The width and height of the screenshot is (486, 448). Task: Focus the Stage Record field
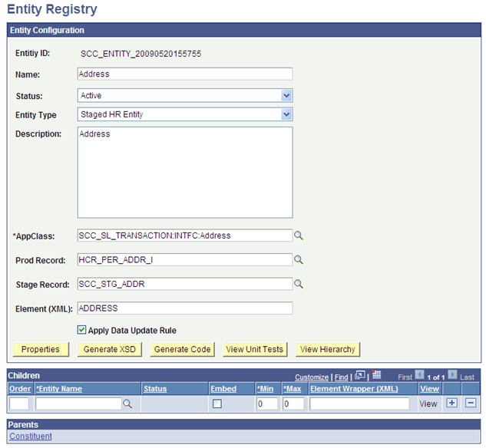click(x=185, y=284)
